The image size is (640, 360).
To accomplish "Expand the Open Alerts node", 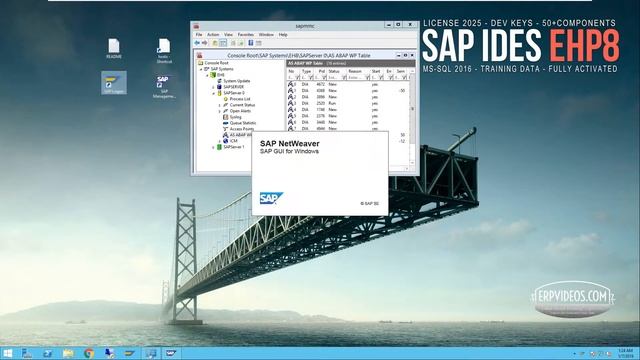I will tap(219, 111).
